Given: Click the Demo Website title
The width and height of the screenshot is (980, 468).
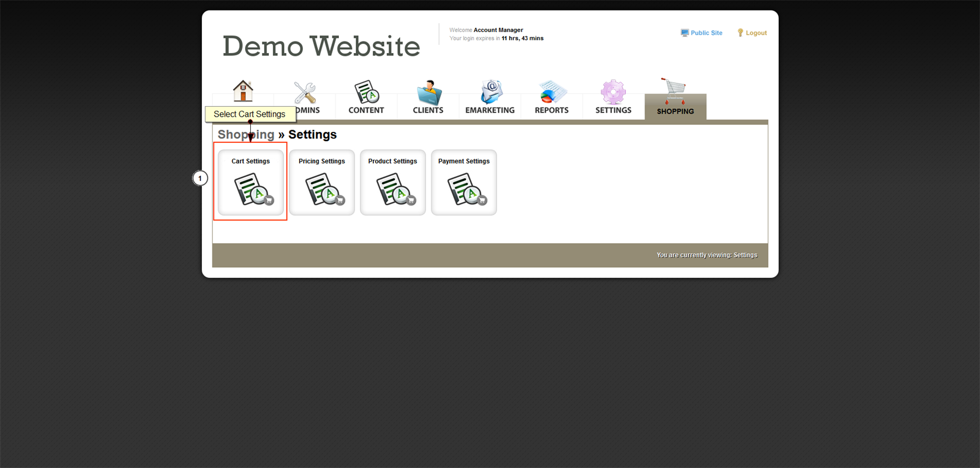Looking at the screenshot, I should click(321, 46).
